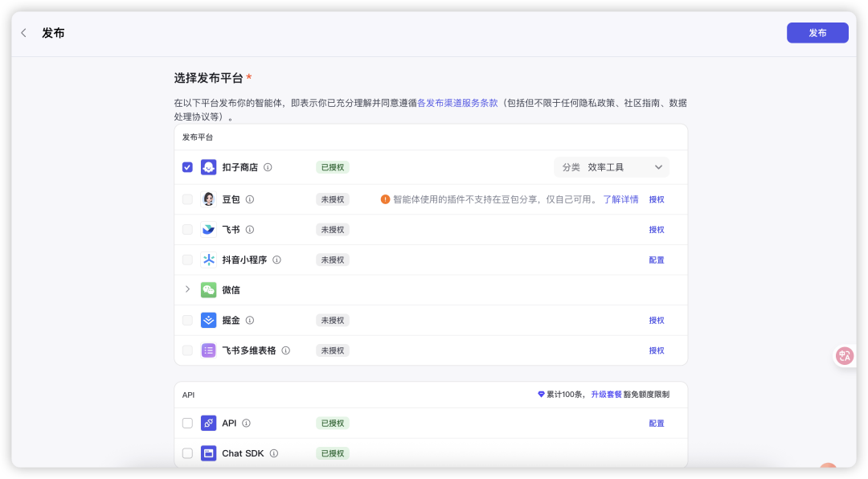Click the Chat SDK icon
868x479 pixels.
(208, 453)
